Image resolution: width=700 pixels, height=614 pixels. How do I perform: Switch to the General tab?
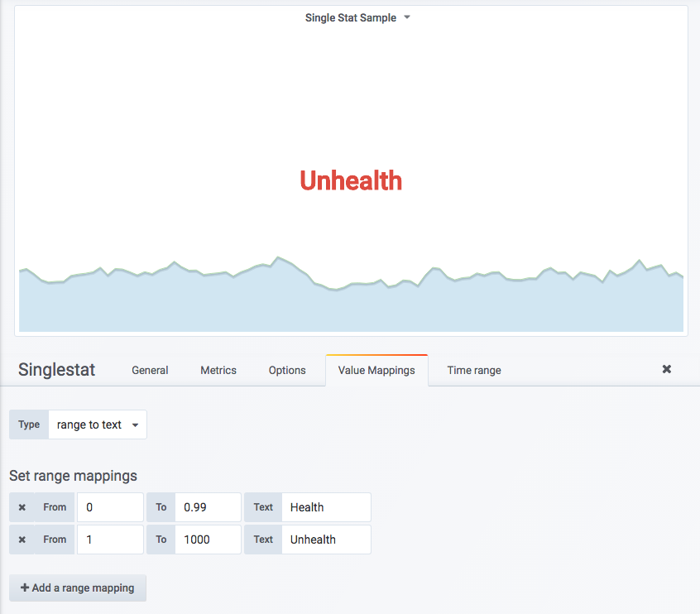150,370
